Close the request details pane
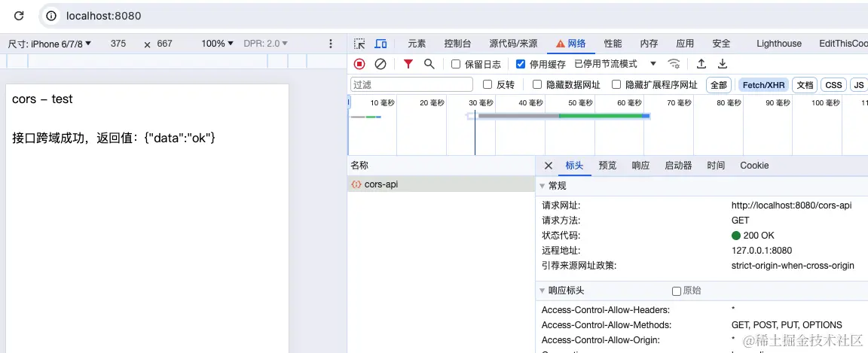Screen dimensions: 868x353 [548, 166]
